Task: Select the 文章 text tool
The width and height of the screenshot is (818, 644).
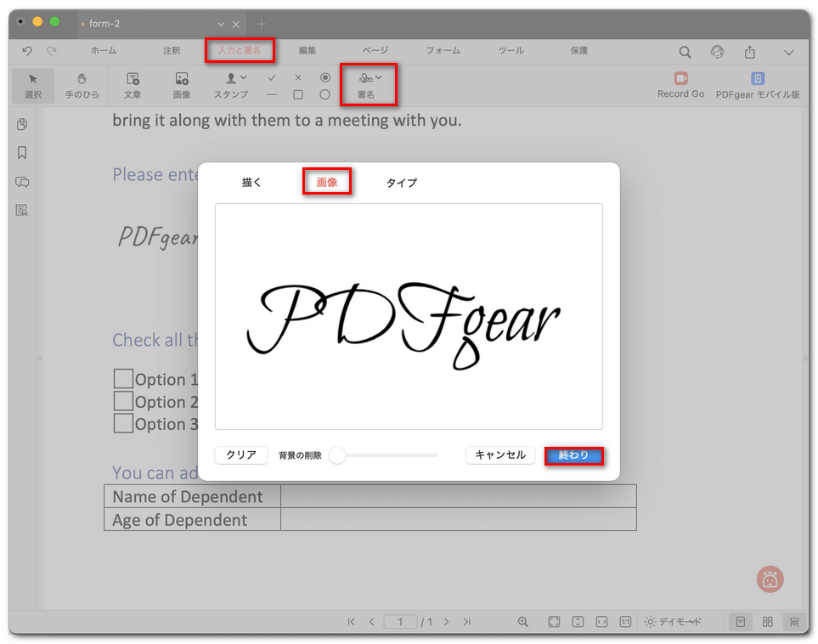Action: (133, 86)
